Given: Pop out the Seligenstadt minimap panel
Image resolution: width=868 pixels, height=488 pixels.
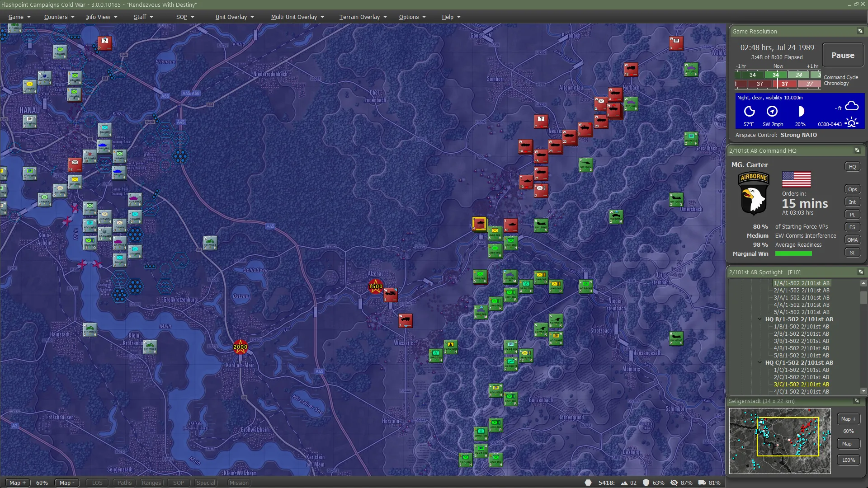Looking at the screenshot, I should [857, 401].
